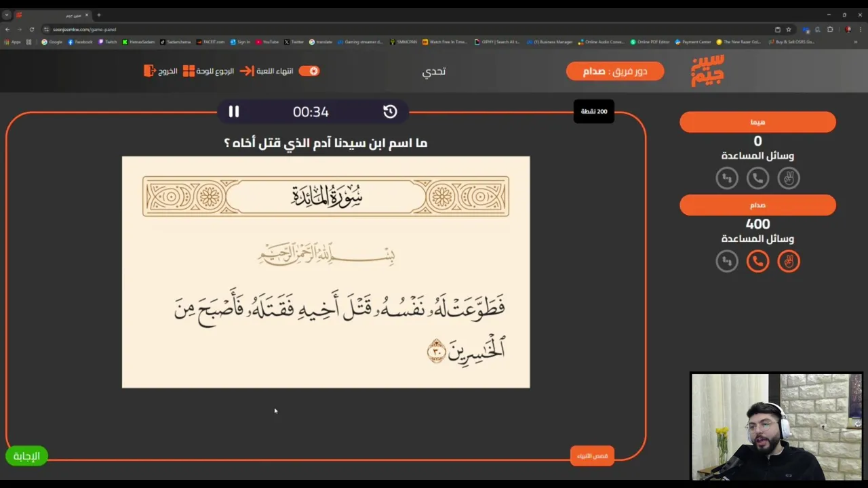Screen dimensions: 868x488
Task: Use صدام team's swap lifeline icon
Action: pos(727,261)
